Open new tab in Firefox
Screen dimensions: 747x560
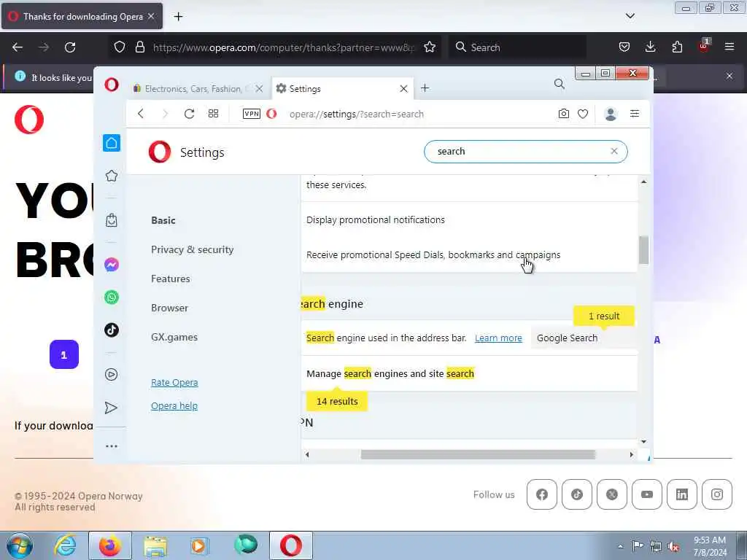[178, 17]
